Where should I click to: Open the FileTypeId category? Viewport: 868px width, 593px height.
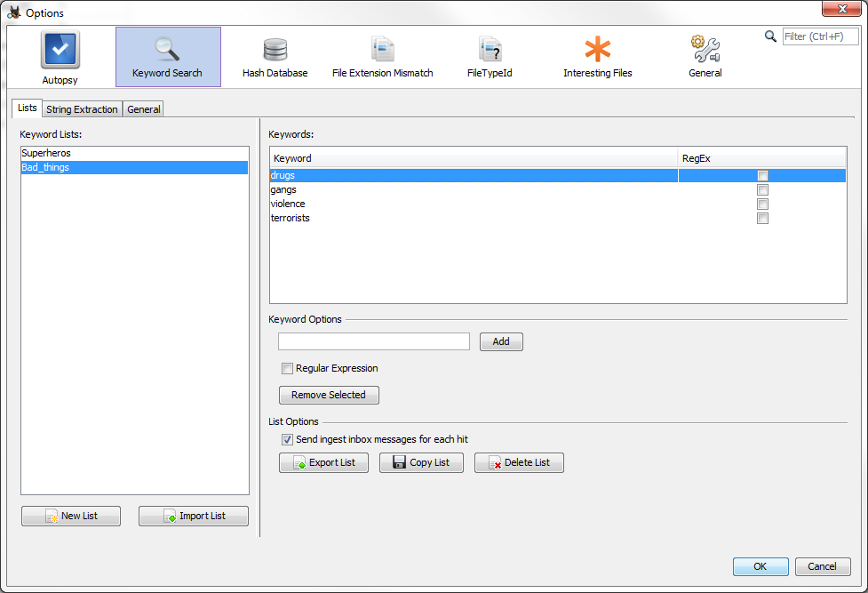click(x=490, y=58)
